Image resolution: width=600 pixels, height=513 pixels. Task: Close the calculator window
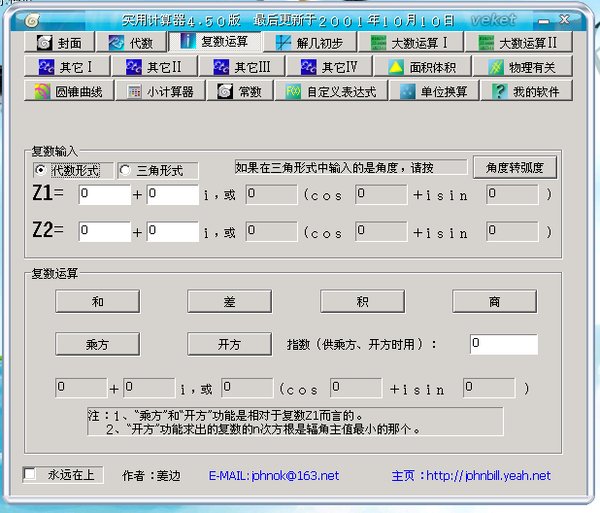pos(565,19)
